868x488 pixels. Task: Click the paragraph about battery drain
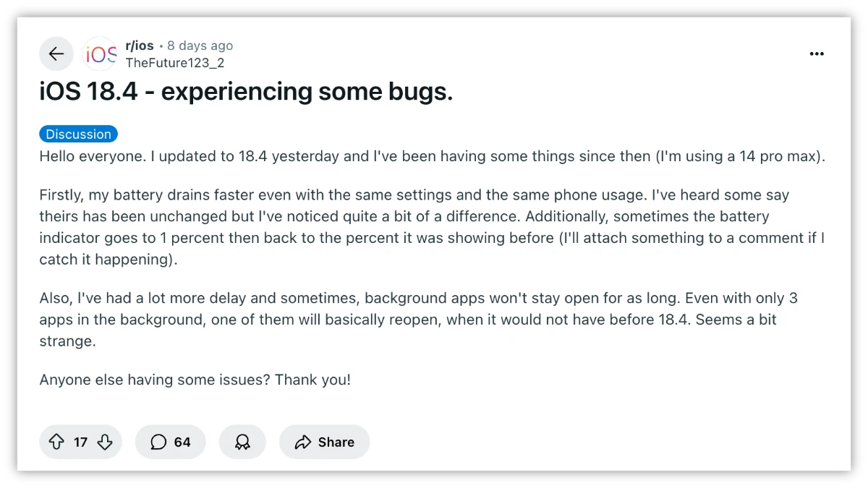tap(432, 227)
